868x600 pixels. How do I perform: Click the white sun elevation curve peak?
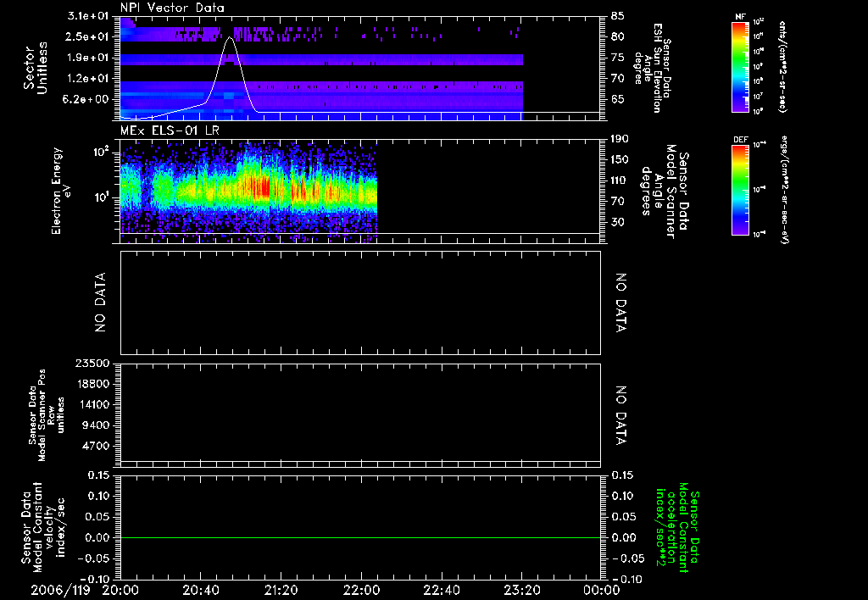coord(230,37)
